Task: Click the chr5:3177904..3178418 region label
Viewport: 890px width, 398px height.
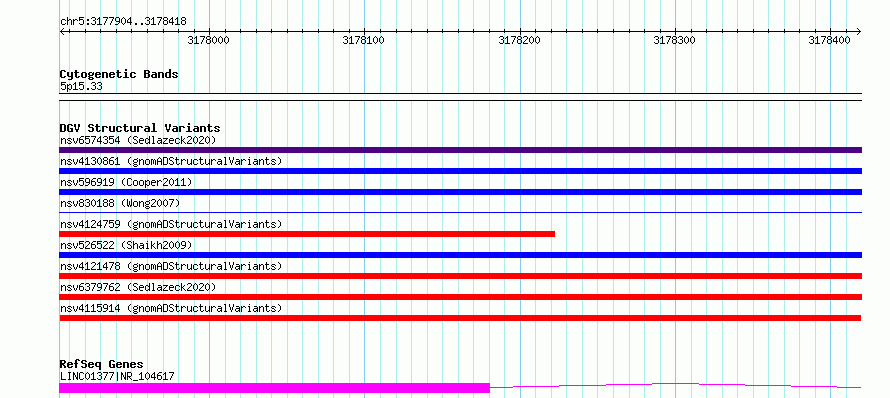Action: [123, 22]
